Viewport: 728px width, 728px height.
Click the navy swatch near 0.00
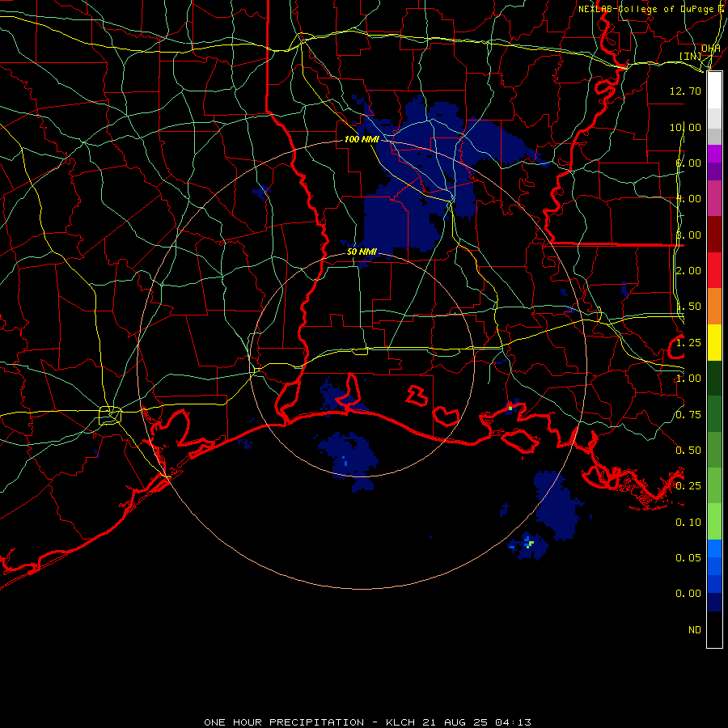coord(714,603)
